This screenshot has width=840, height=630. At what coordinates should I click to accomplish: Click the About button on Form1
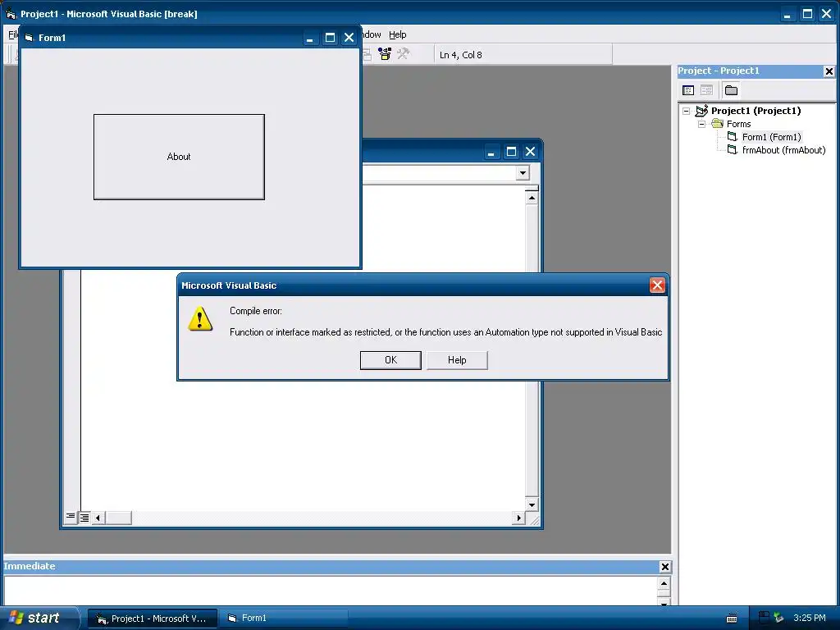click(x=179, y=157)
